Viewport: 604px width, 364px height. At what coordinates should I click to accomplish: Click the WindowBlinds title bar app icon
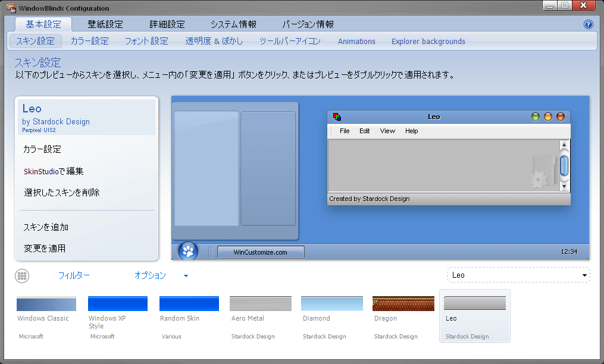click(11, 8)
